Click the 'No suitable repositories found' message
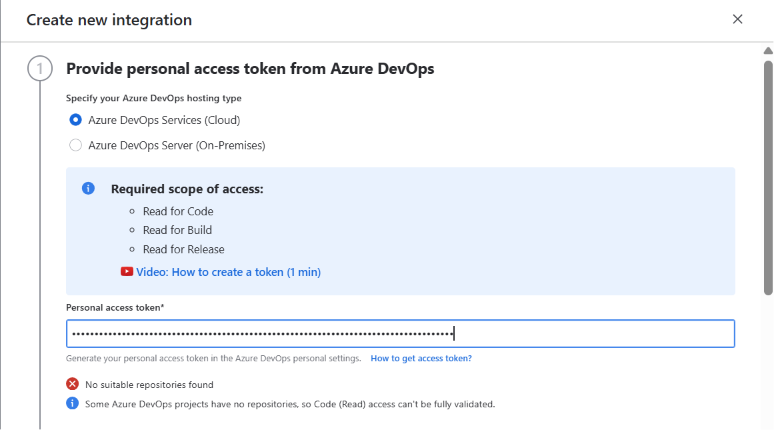This screenshot has height=430, width=774. pos(149,385)
